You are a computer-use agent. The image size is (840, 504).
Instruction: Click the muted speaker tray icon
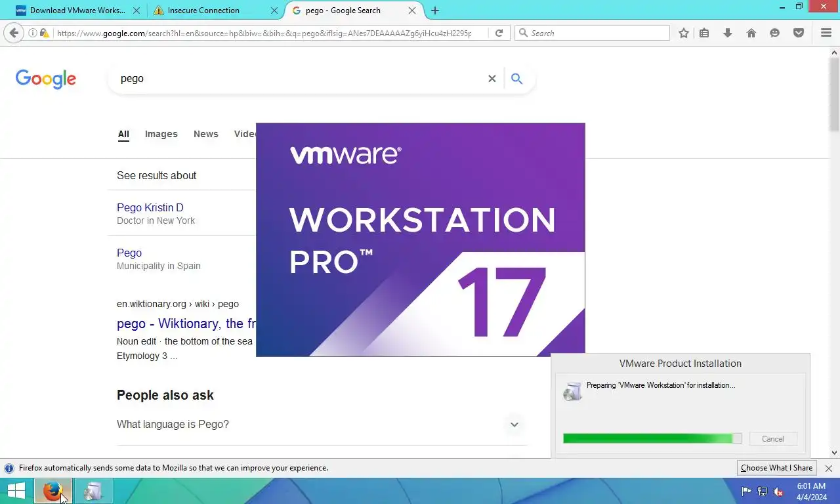(778, 492)
